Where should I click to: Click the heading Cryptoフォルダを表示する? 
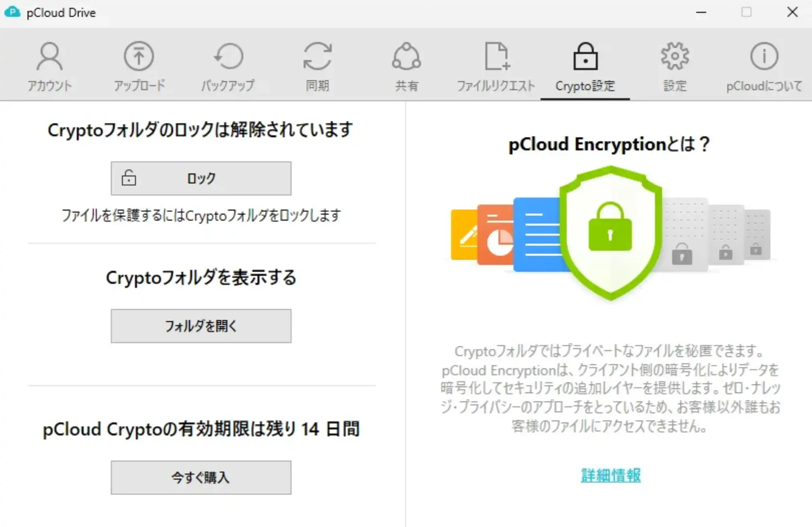point(201,277)
